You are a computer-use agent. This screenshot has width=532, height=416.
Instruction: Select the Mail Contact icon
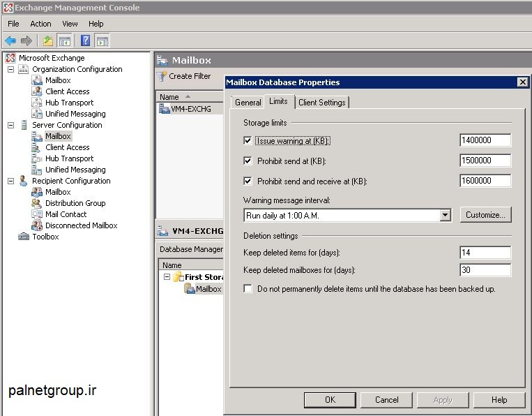point(37,214)
